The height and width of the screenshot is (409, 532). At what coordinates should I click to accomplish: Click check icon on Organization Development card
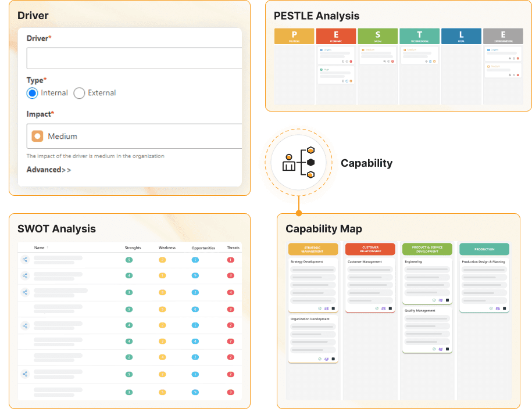coord(320,359)
